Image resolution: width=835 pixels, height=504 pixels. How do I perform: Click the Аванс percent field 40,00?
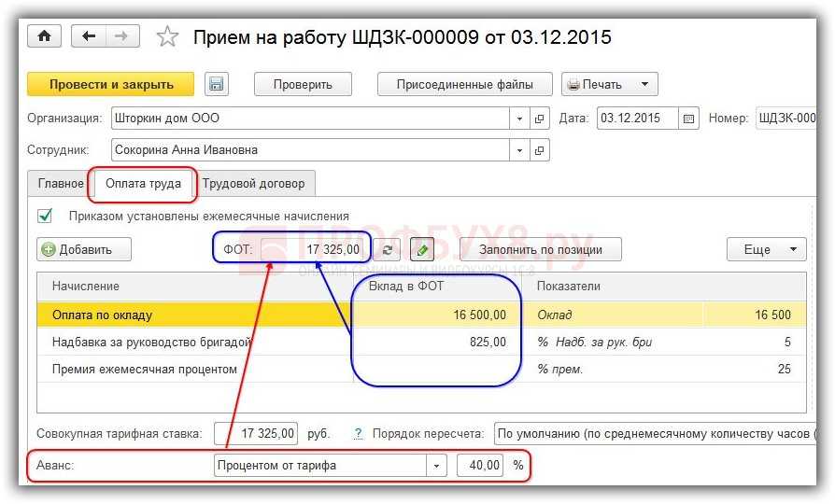(x=480, y=466)
